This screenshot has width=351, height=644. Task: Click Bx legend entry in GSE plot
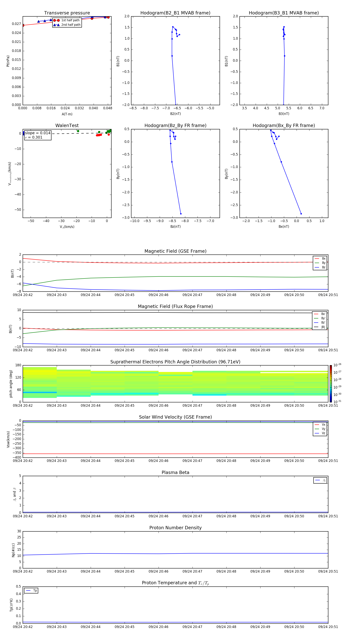click(320, 259)
